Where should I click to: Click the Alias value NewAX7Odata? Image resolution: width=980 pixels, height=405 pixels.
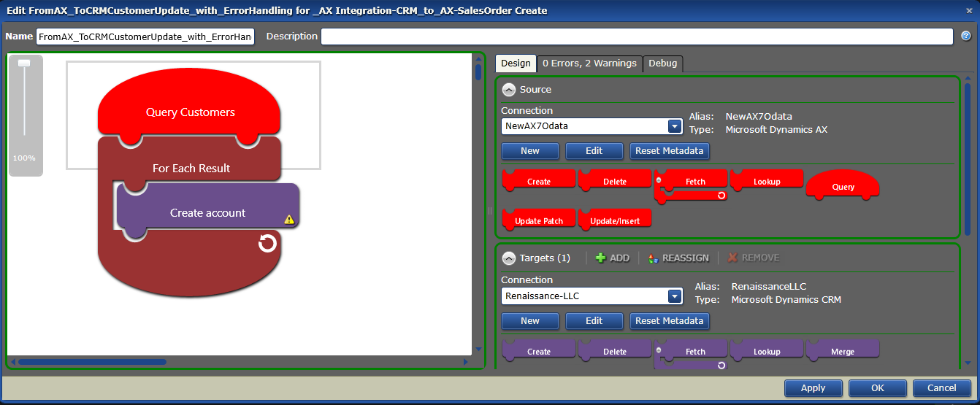759,116
